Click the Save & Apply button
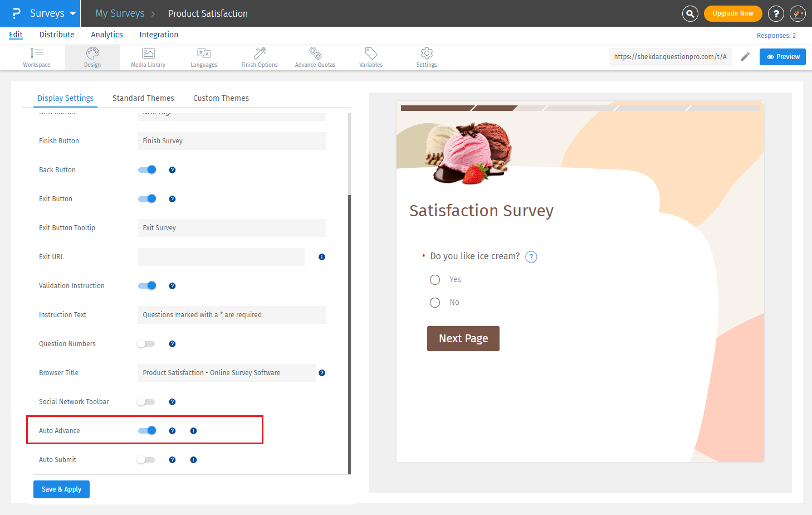812x515 pixels. [x=61, y=489]
